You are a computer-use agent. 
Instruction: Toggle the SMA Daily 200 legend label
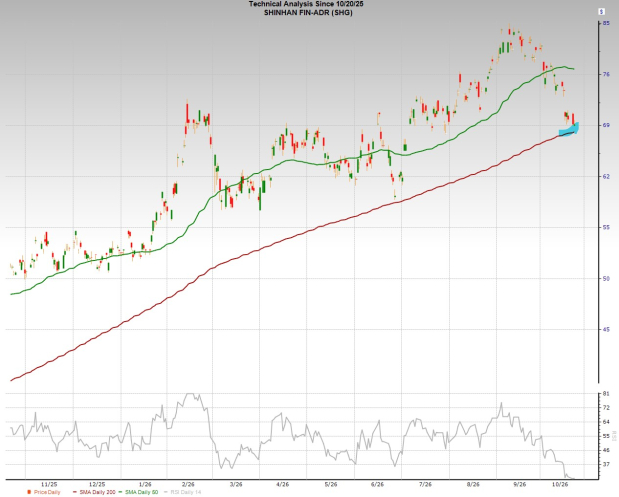pos(98,492)
